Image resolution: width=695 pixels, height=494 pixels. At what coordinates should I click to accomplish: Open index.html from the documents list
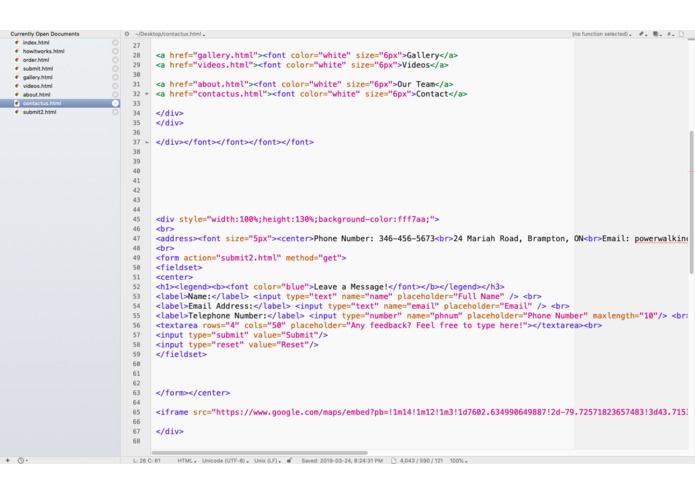point(36,43)
